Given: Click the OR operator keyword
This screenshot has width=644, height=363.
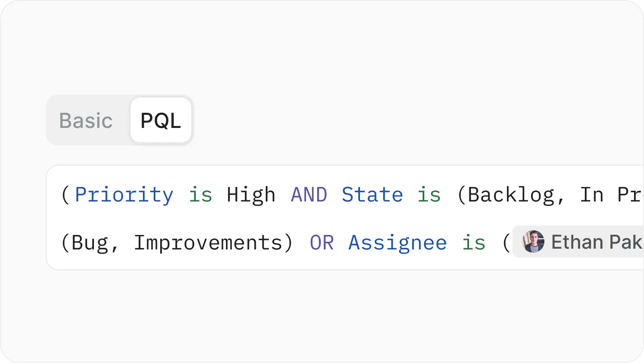Looking at the screenshot, I should click(321, 242).
